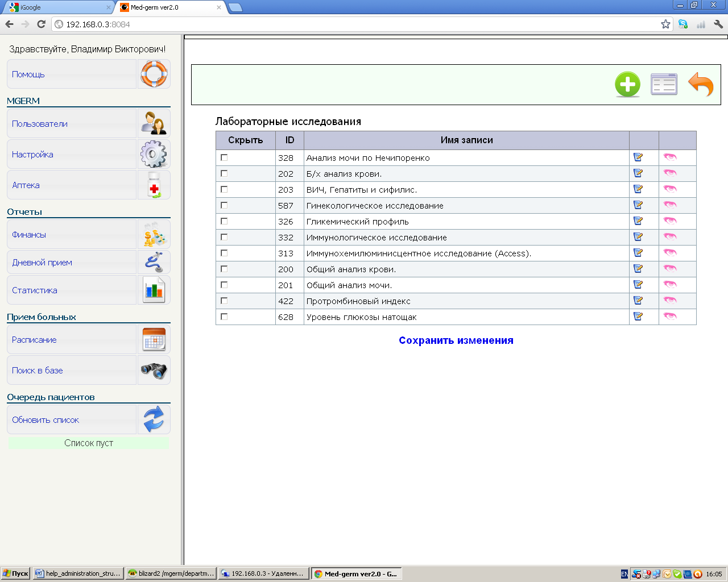
Task: Open the list view icon in toolbar
Action: pos(664,85)
